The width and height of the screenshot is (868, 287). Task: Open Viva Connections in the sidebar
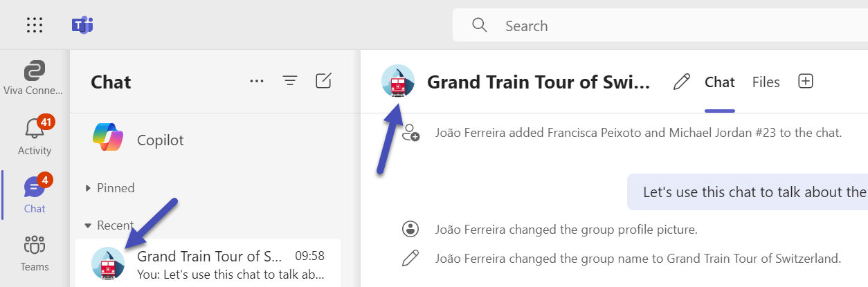click(x=34, y=77)
